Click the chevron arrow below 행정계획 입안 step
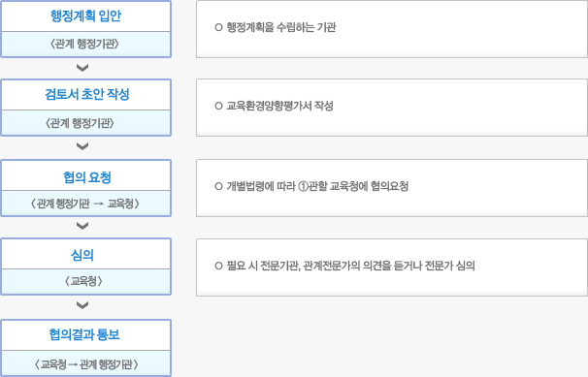The image size is (588, 377). pyautogui.click(x=82, y=68)
